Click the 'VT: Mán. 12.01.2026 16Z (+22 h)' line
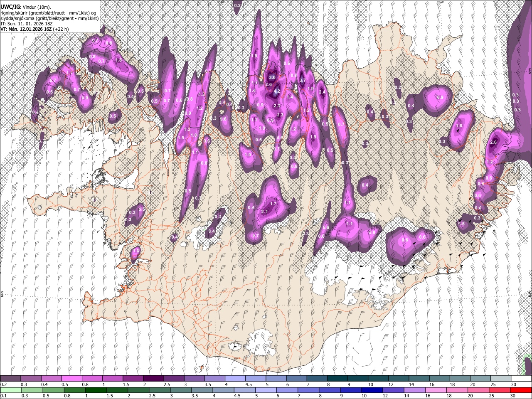Viewport: 532px width, 399px height. coord(35,29)
